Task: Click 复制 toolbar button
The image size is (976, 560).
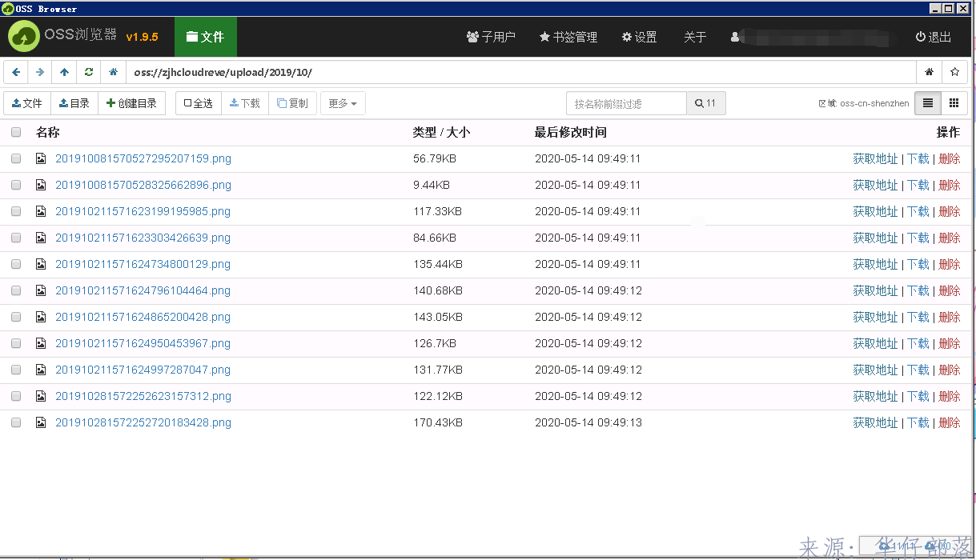Action: (x=292, y=103)
